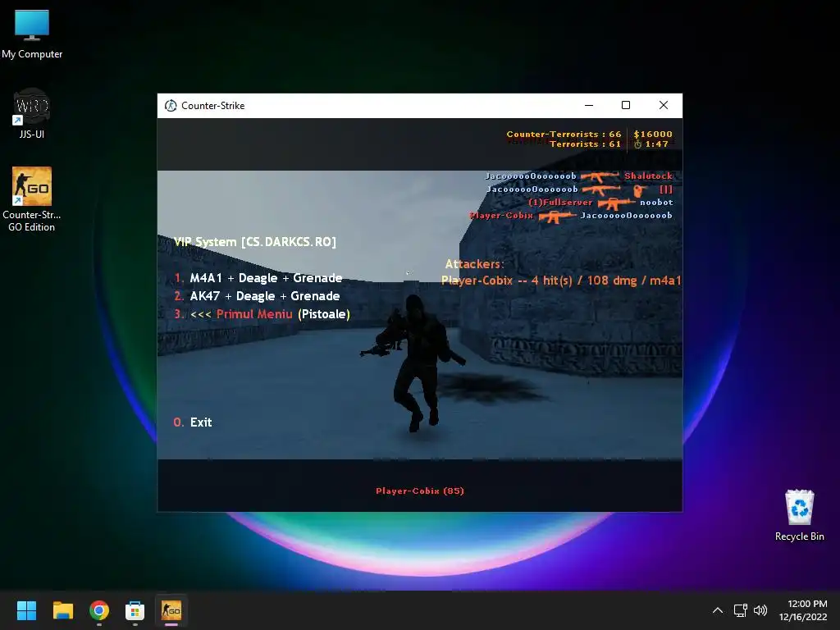Screen dimensions: 840x630
Task: Click the $16000 money display
Action: pos(652,134)
